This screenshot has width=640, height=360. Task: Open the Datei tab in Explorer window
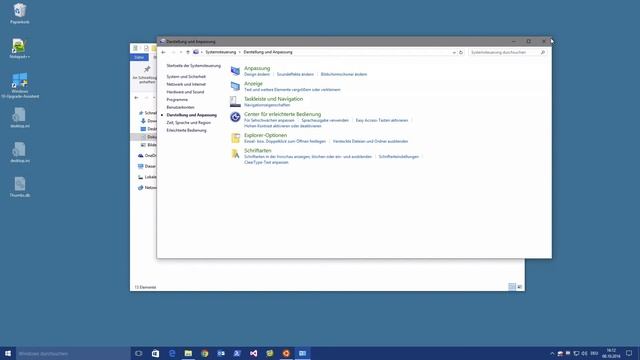(x=139, y=57)
